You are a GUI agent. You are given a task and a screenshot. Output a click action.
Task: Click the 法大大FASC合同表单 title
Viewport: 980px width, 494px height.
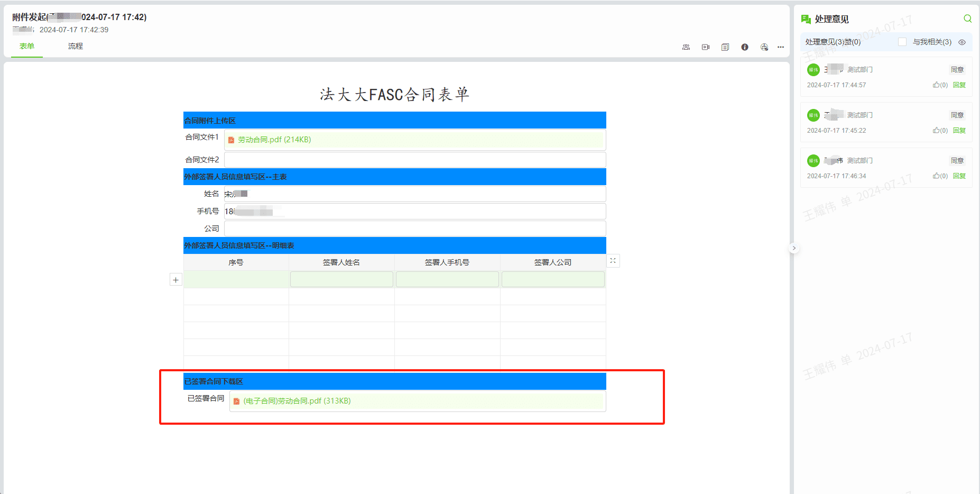(x=394, y=95)
